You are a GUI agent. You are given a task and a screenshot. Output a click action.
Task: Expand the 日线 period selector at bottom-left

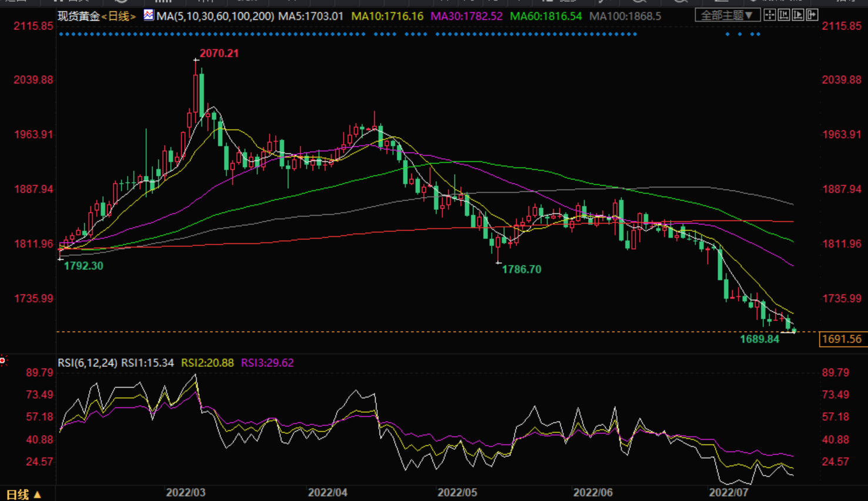(x=24, y=495)
